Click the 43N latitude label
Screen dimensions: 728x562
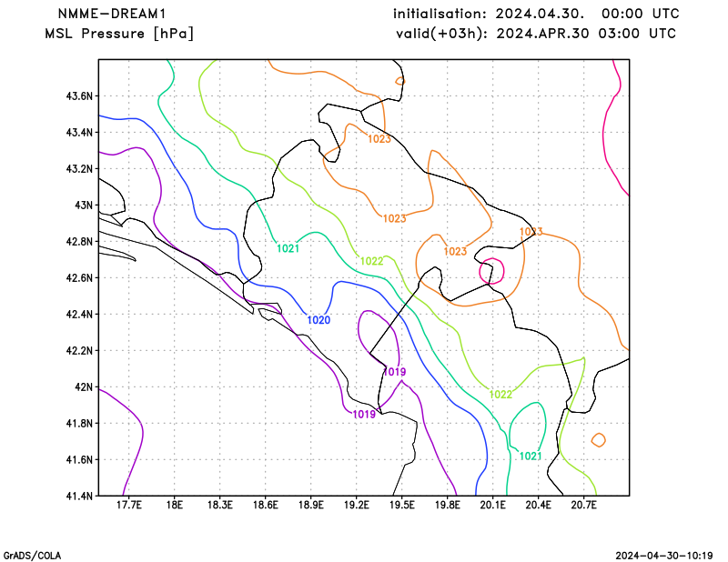click(x=84, y=206)
